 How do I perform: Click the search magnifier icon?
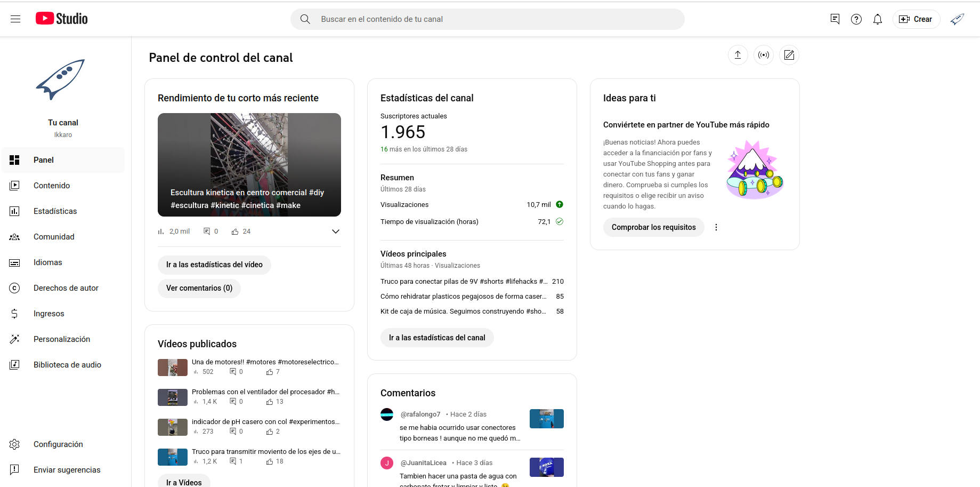pyautogui.click(x=304, y=19)
